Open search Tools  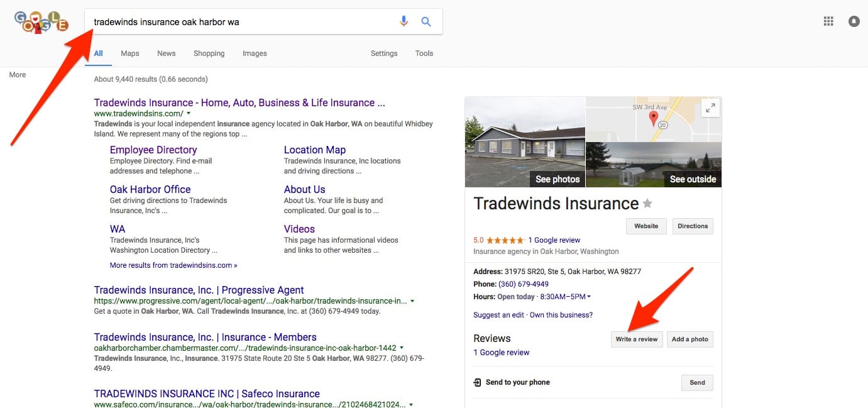[x=424, y=53]
